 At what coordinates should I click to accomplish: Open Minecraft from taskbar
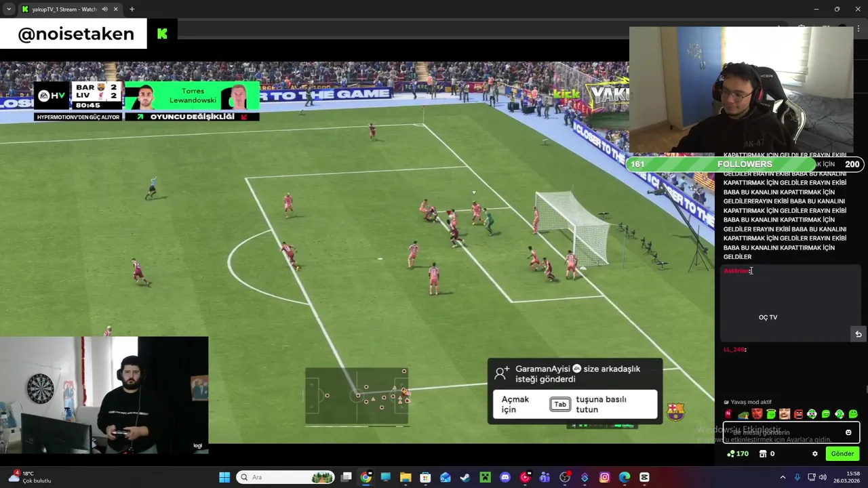[485, 477]
